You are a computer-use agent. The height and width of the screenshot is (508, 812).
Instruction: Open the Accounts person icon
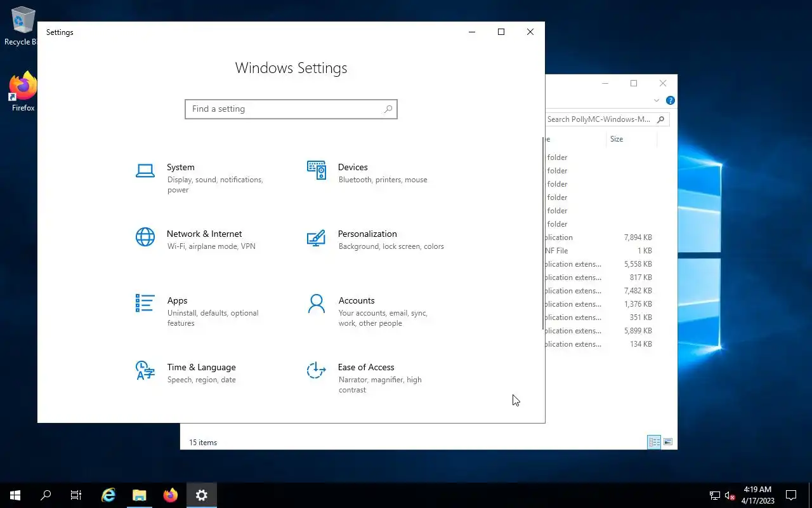[316, 304]
